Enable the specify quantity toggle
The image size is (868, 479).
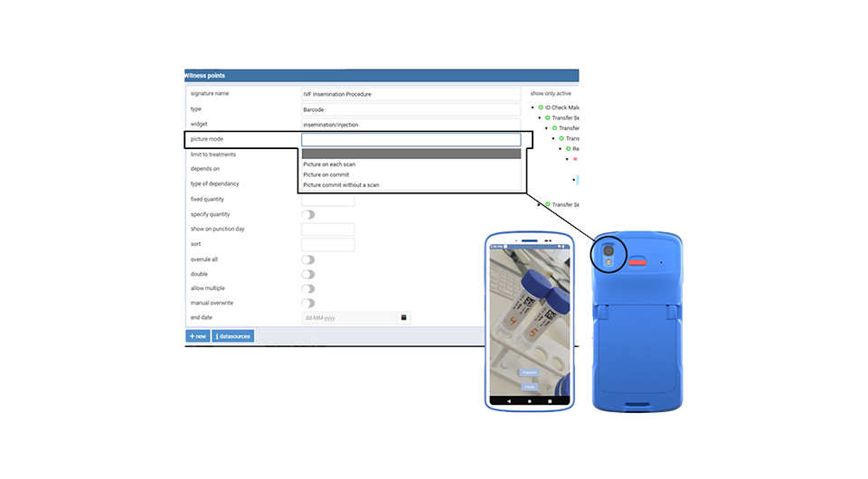308,214
